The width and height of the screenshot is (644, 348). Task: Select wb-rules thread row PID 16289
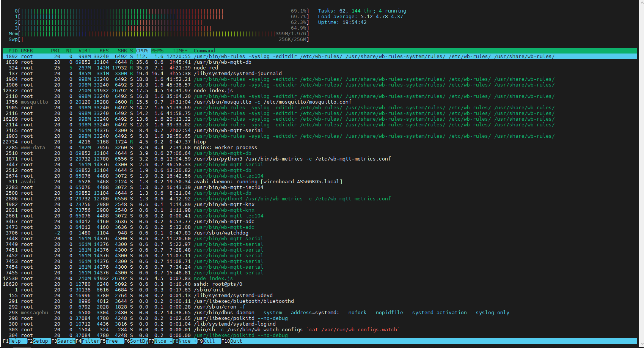[x=320, y=119]
